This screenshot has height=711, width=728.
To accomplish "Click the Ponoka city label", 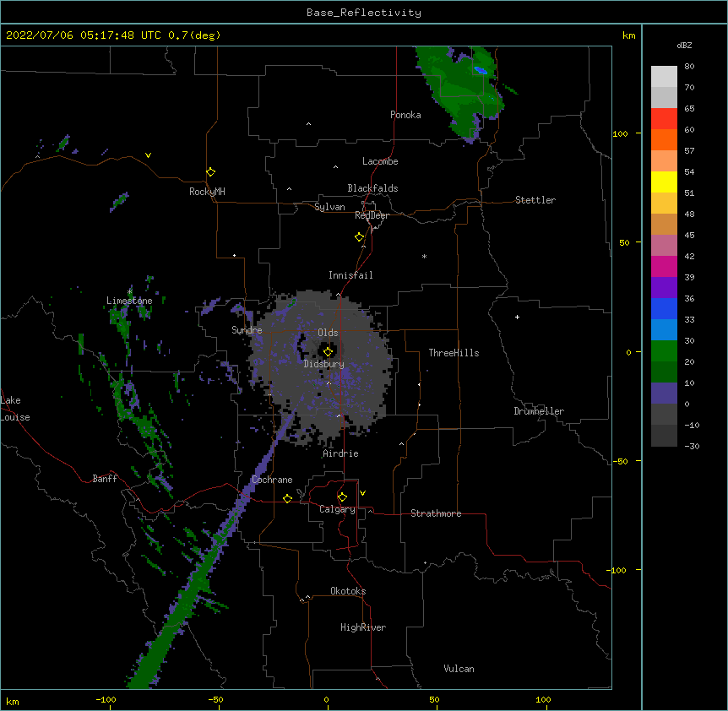I will [x=405, y=115].
